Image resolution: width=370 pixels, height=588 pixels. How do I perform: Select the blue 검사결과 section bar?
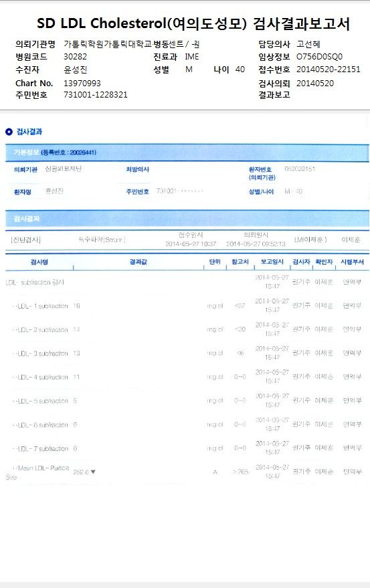pos(187,218)
